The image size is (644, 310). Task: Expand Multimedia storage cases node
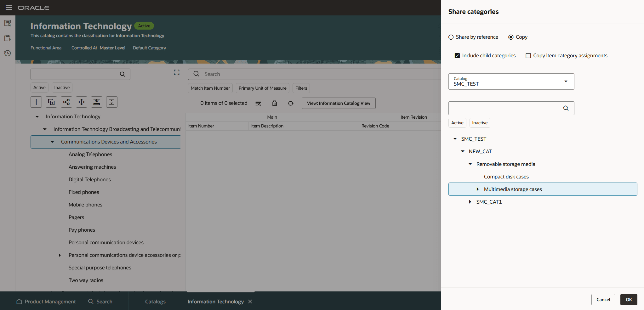[x=478, y=189]
